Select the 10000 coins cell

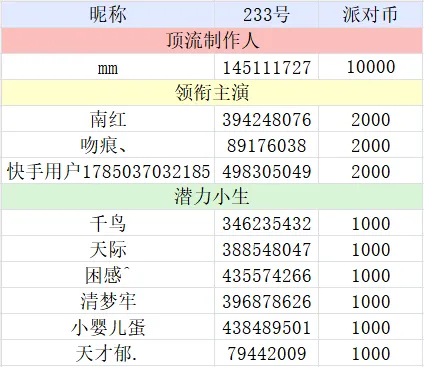coord(371,67)
